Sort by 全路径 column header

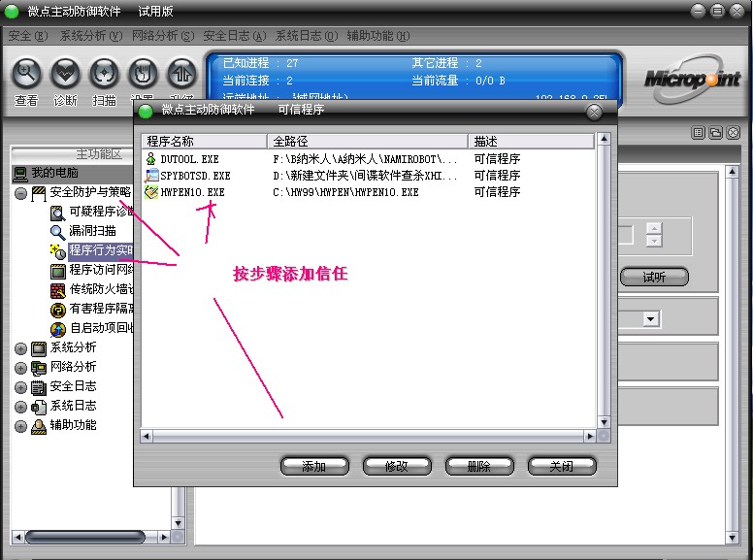pos(368,141)
